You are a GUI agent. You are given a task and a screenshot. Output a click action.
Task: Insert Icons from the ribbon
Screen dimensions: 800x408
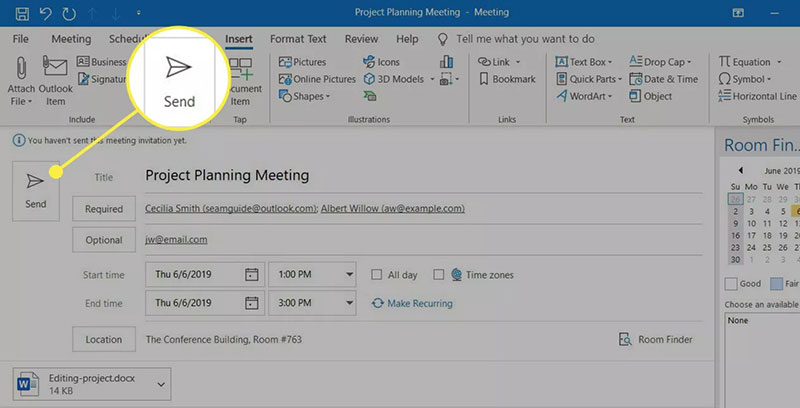381,62
